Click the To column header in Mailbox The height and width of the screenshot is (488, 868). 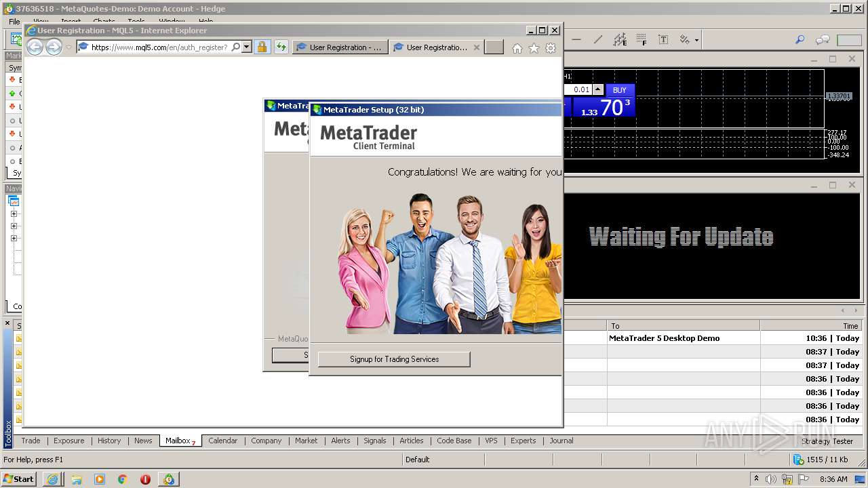(683, 326)
